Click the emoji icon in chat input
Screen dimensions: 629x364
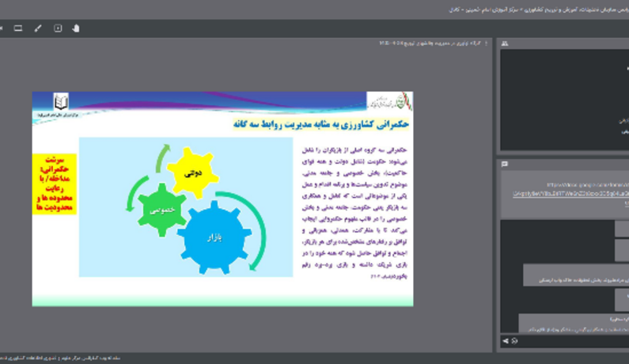[515, 341]
